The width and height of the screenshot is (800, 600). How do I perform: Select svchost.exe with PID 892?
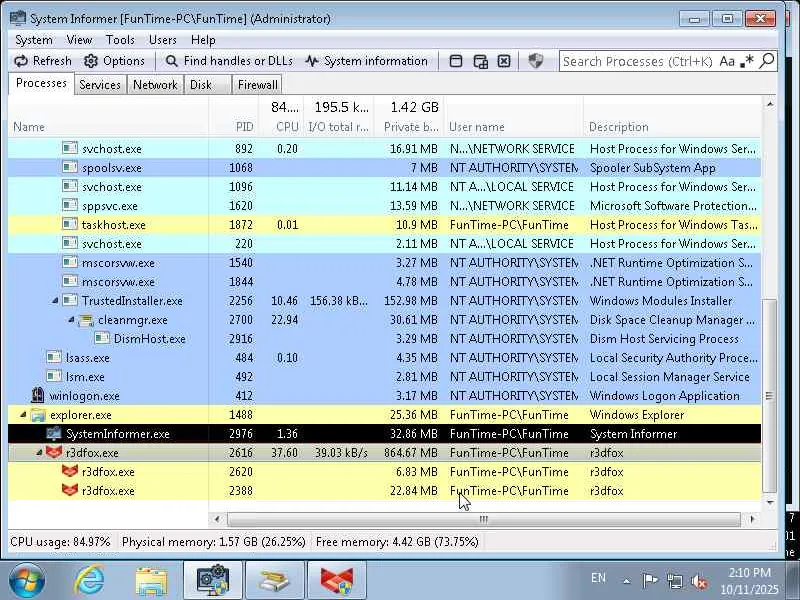[x=384, y=148]
